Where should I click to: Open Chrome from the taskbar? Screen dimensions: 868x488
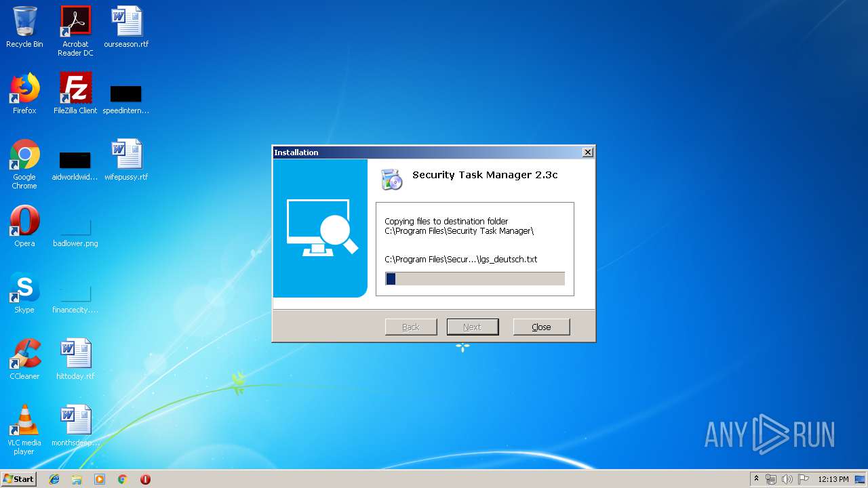click(122, 479)
